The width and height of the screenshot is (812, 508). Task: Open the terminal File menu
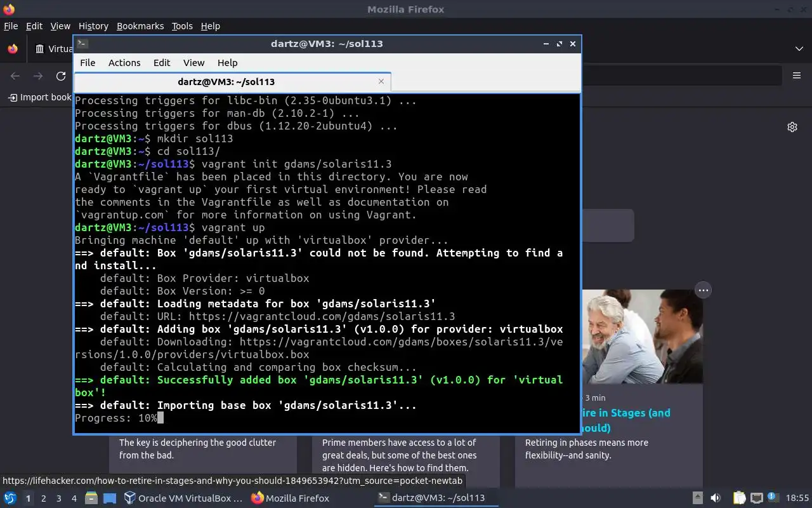click(x=88, y=62)
